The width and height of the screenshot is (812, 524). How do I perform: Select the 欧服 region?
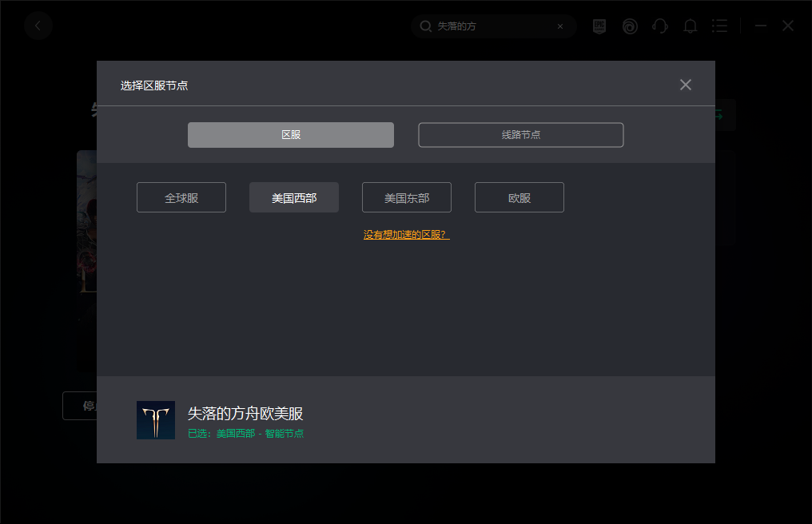[519, 197]
